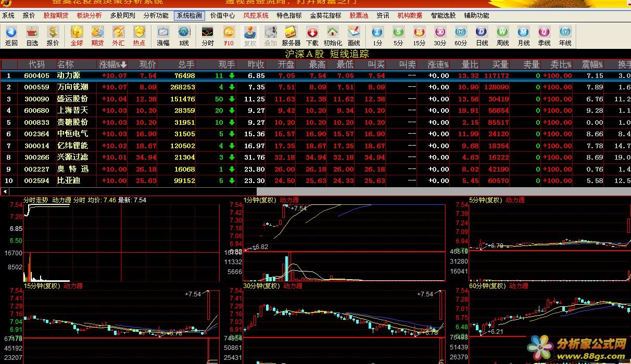Open the 风控系统 menu

[x=256, y=16]
